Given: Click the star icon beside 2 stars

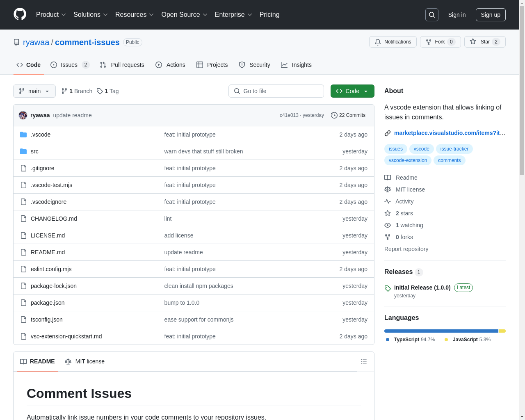Looking at the screenshot, I should 388,213.
